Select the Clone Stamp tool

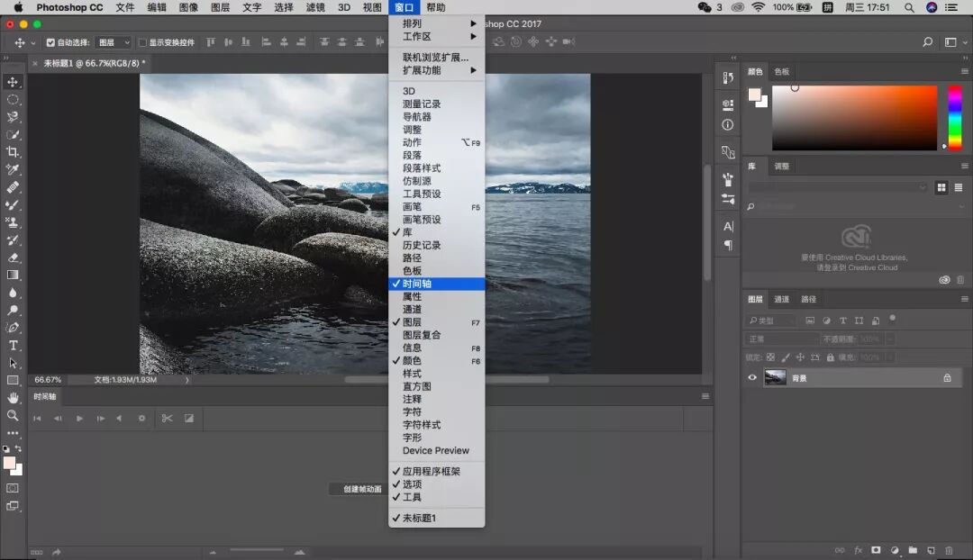[x=13, y=221]
